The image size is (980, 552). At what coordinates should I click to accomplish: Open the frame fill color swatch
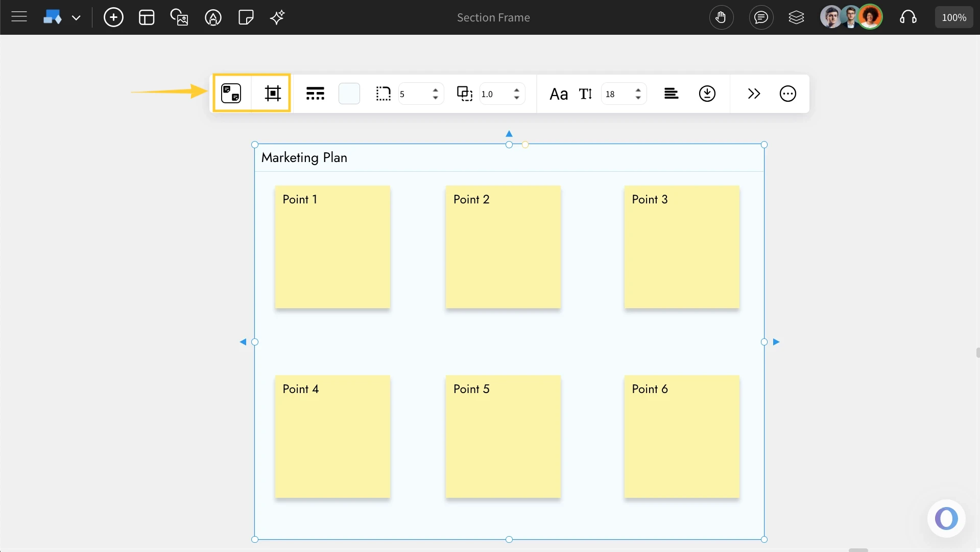click(349, 94)
